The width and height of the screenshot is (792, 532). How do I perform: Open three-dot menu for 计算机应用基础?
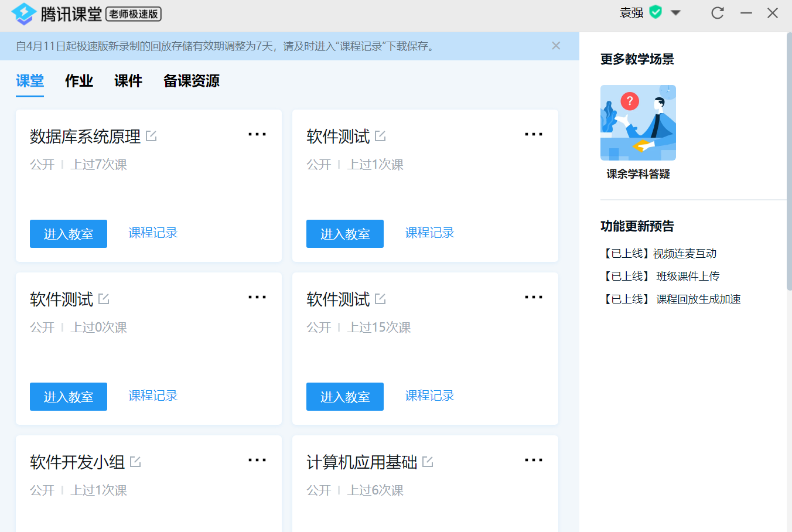[x=533, y=460]
